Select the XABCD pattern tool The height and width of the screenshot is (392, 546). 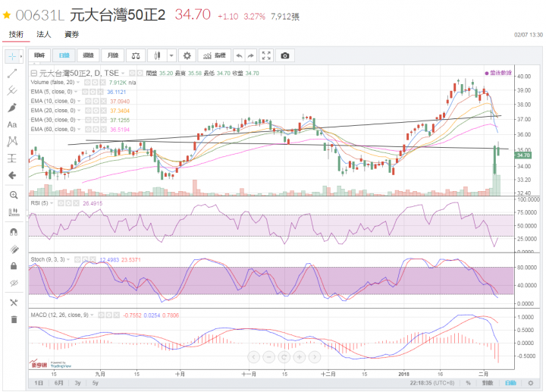[12, 141]
